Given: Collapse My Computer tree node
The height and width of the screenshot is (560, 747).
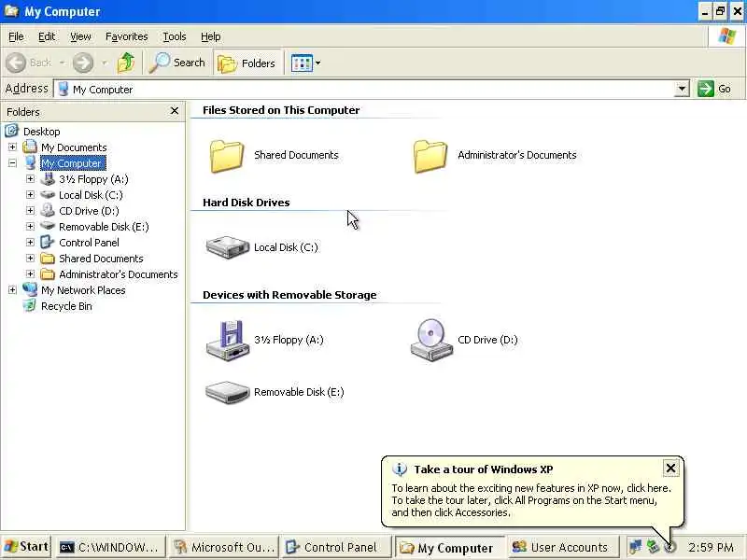Looking at the screenshot, I should (x=12, y=162).
